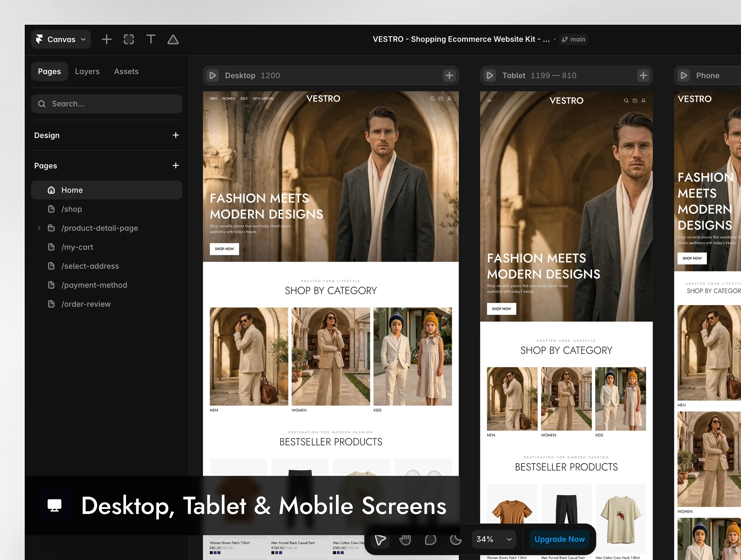Click the Upgrade Now button
The image size is (741, 560).
(559, 539)
